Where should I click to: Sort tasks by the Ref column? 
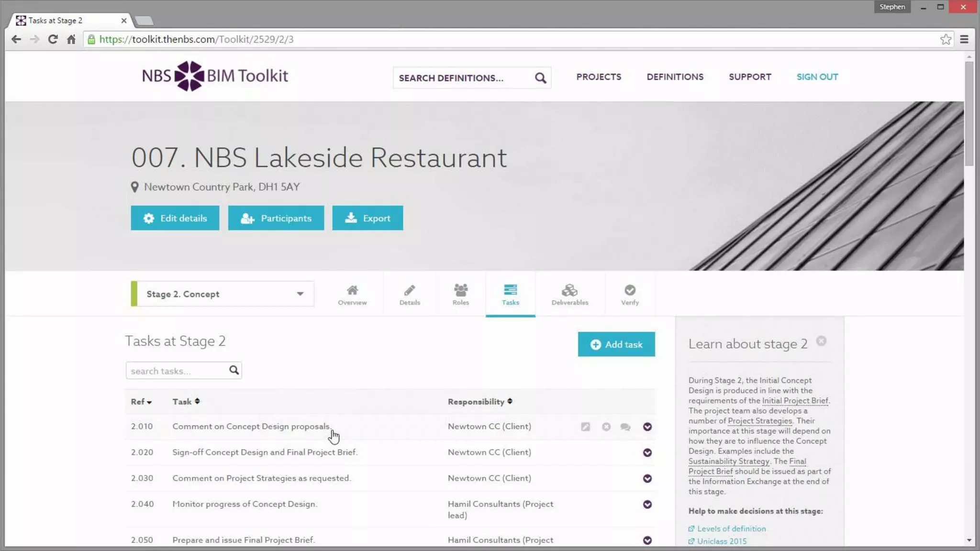(141, 402)
